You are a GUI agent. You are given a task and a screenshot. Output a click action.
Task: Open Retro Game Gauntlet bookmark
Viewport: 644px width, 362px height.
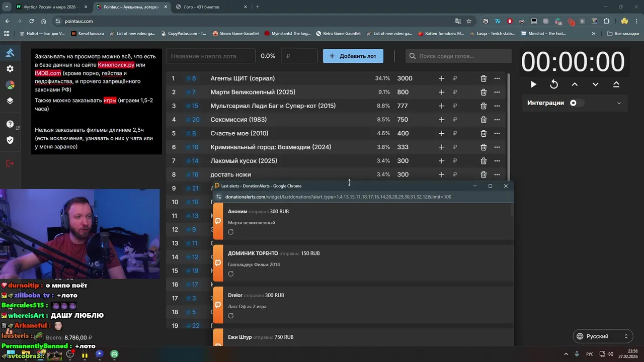click(338, 34)
